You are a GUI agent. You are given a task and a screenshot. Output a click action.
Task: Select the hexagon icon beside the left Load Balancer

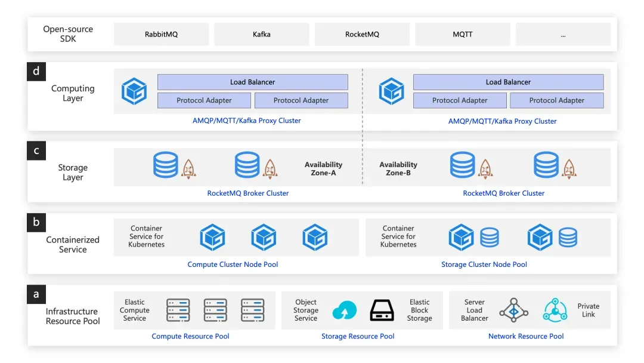pyautogui.click(x=134, y=91)
